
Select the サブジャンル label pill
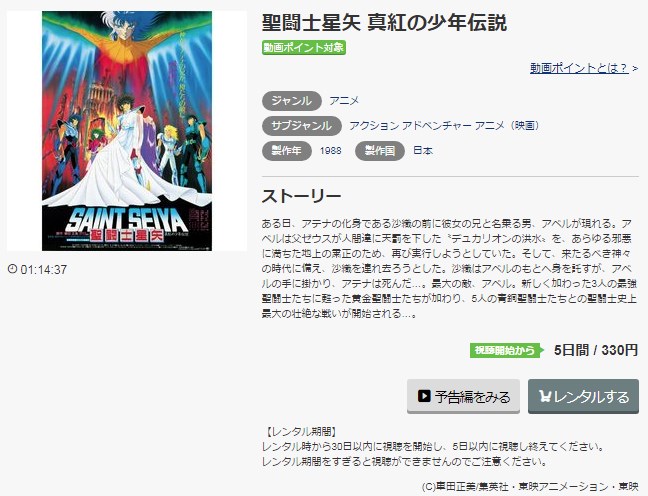(x=302, y=126)
